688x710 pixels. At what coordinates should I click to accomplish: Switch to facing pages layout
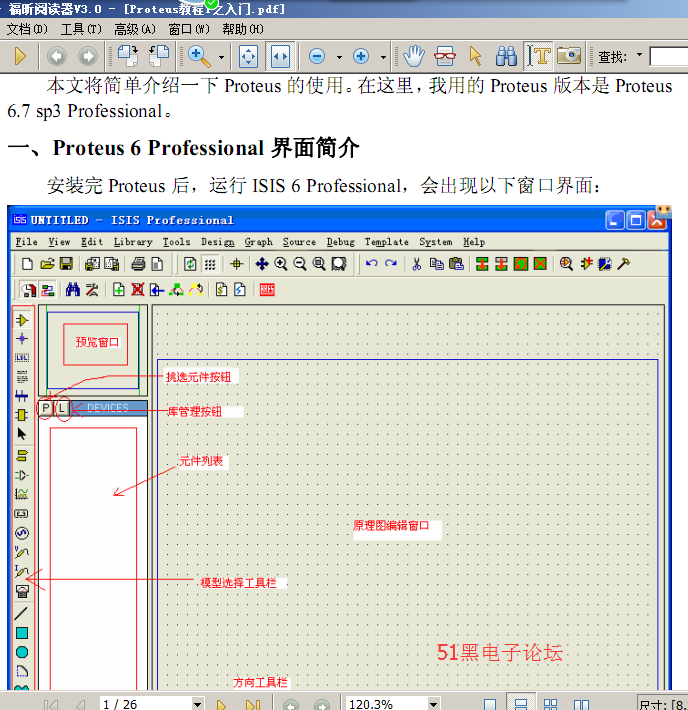pyautogui.click(x=550, y=705)
